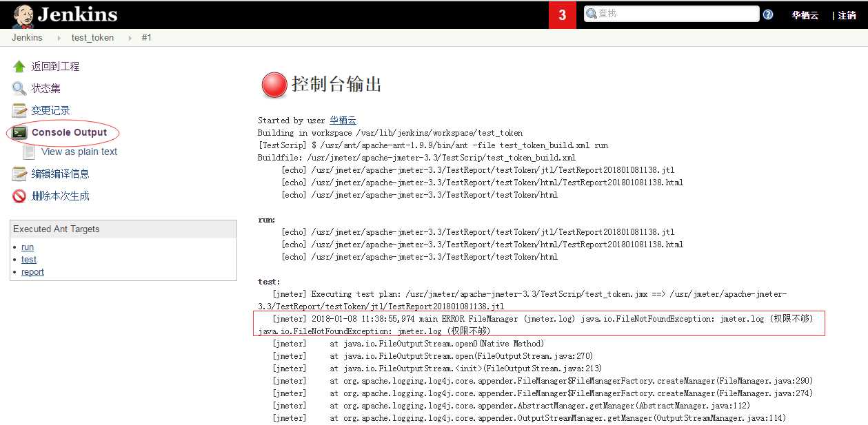The image size is (868, 425).
Task: Open 华栖云 user link in console
Action: pyautogui.click(x=343, y=121)
